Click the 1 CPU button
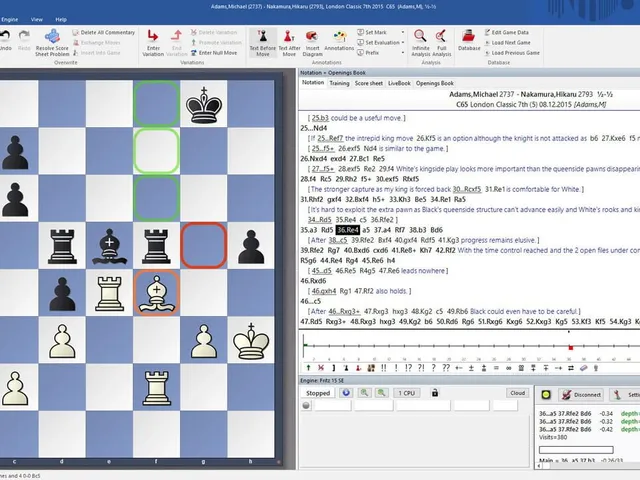Image resolution: width=640 pixels, height=480 pixels. pos(407,393)
